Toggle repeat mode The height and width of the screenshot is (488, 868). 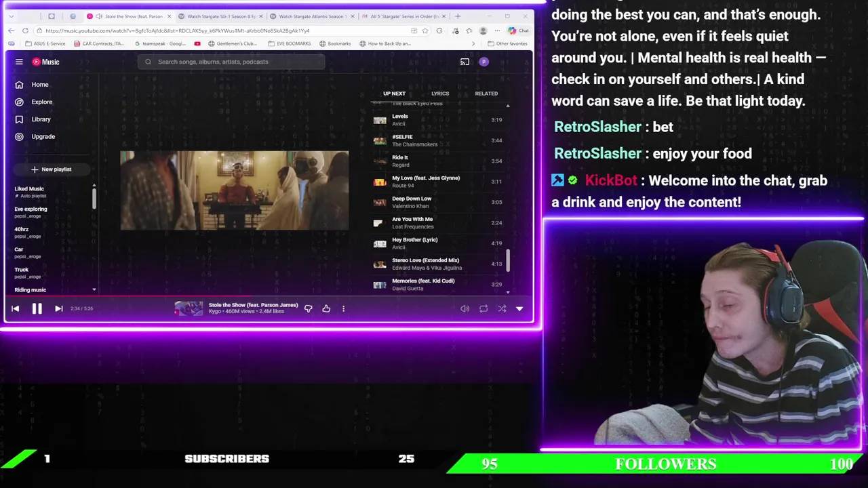coord(484,308)
